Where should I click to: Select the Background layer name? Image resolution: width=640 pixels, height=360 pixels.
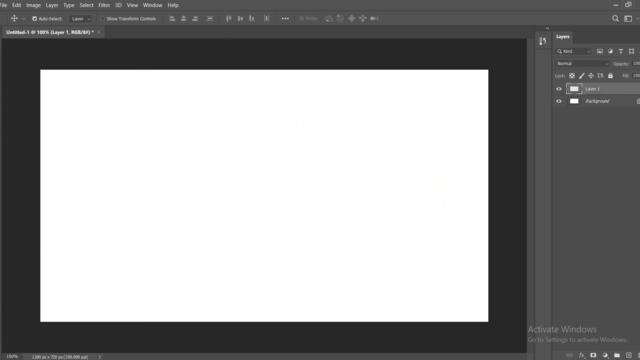point(597,101)
